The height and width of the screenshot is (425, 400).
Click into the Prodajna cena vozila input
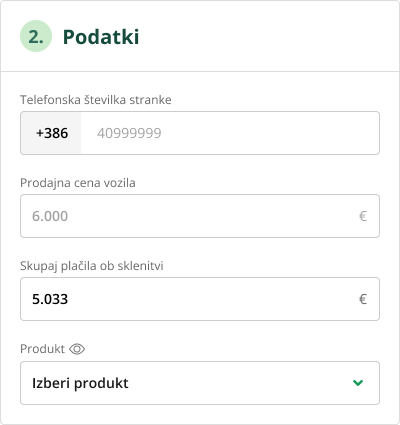200,216
